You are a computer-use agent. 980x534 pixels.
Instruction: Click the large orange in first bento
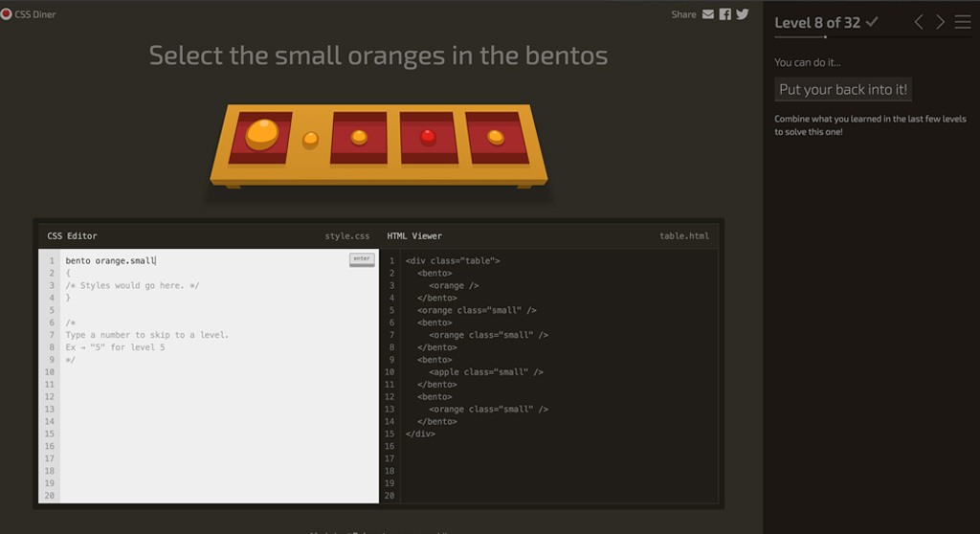click(x=261, y=134)
